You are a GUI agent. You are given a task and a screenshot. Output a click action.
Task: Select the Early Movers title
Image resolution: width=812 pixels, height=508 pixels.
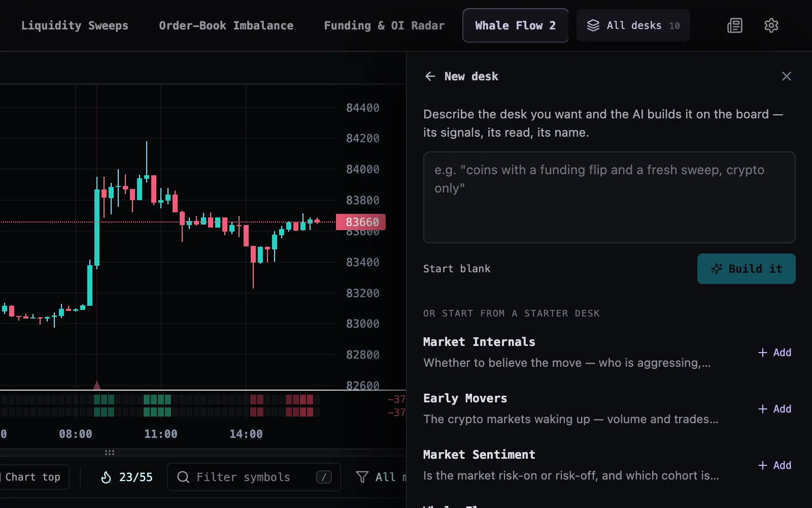(x=465, y=398)
